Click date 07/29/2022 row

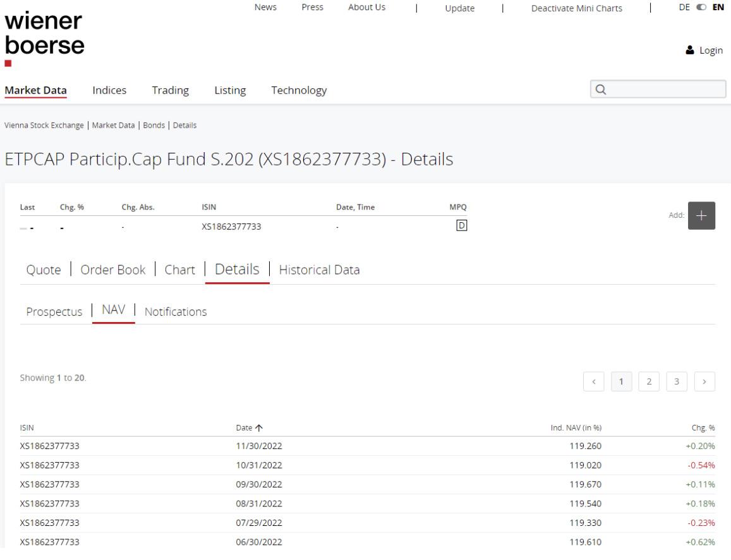tap(259, 523)
